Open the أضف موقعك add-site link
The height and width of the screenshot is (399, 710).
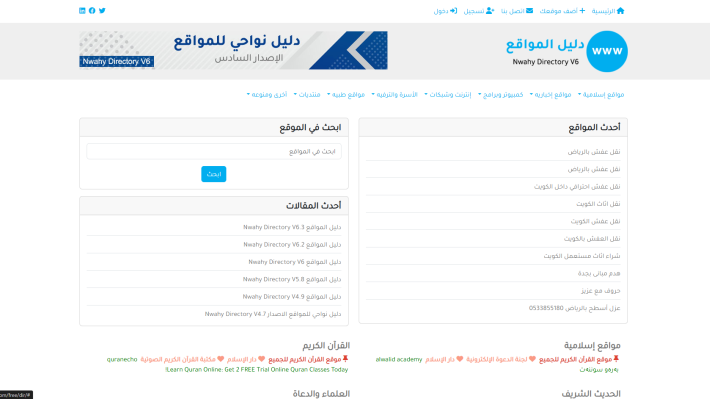[562, 11]
